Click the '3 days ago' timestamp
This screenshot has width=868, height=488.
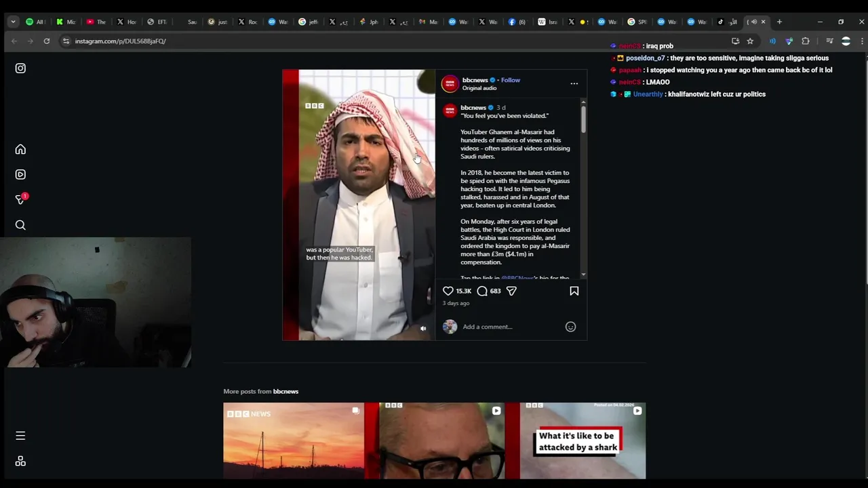pyautogui.click(x=456, y=303)
